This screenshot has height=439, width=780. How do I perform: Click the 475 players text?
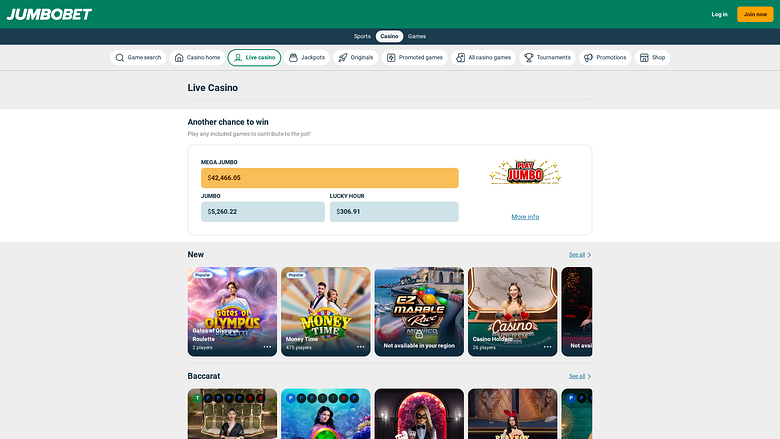click(x=298, y=348)
